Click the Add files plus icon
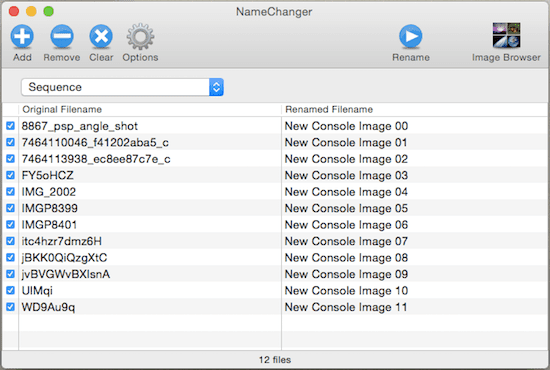550x370 pixels. click(x=22, y=36)
